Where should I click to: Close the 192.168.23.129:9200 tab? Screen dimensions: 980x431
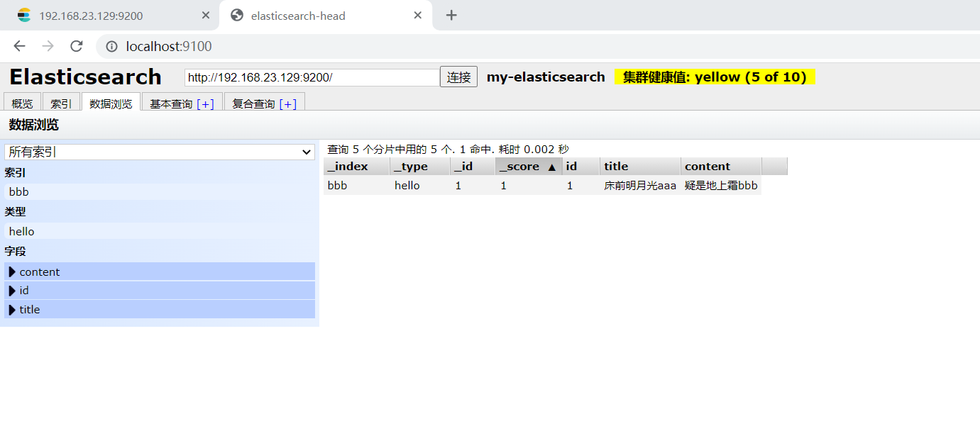(206, 15)
